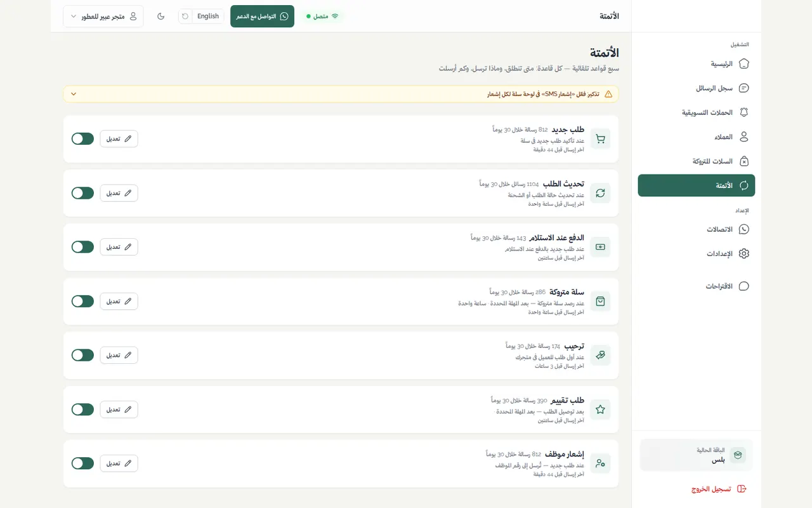Image resolution: width=812 pixels, height=508 pixels.
Task: Click the wifi icon in the «متصل» status
Action: pos(335,17)
